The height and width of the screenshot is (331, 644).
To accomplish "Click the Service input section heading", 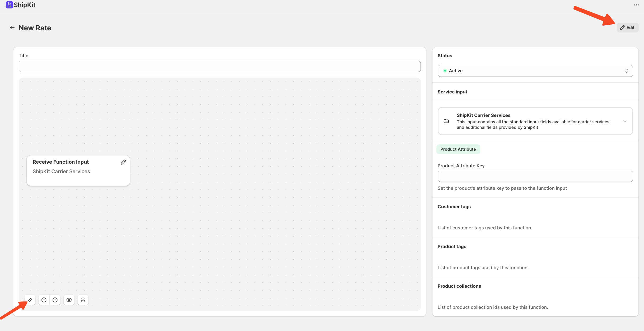I will [x=452, y=92].
